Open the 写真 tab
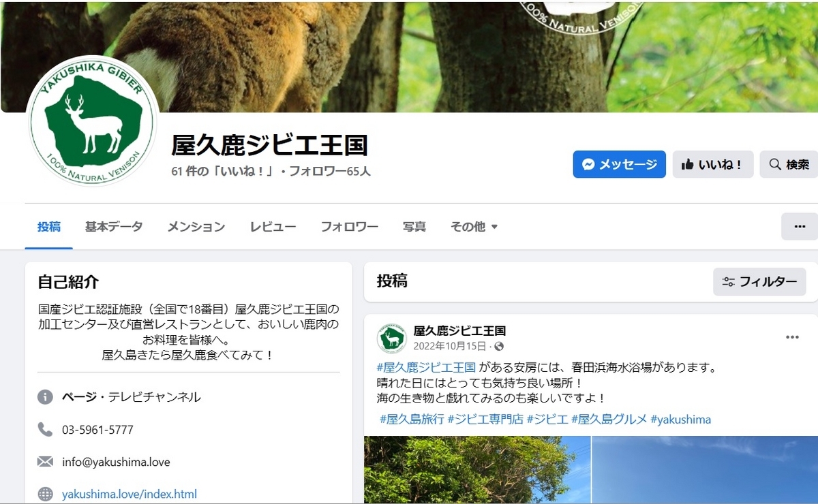 (x=414, y=227)
